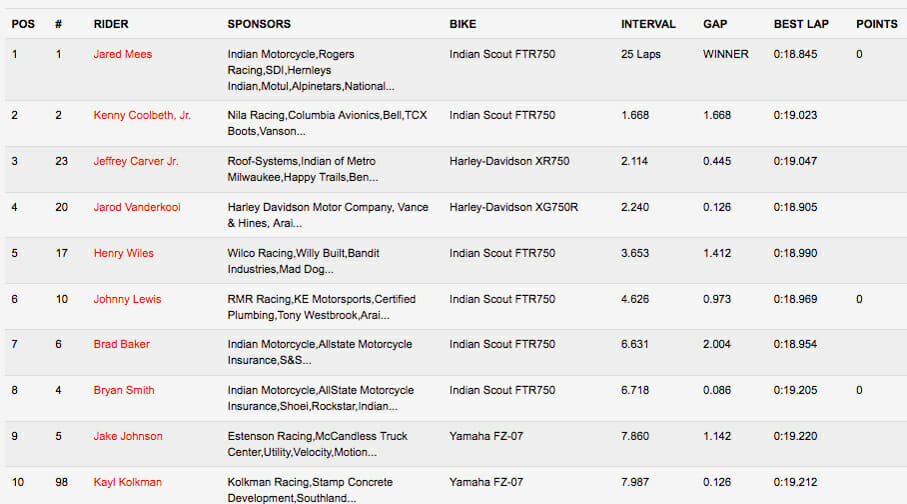Open Brad Baker rider link

click(x=121, y=344)
